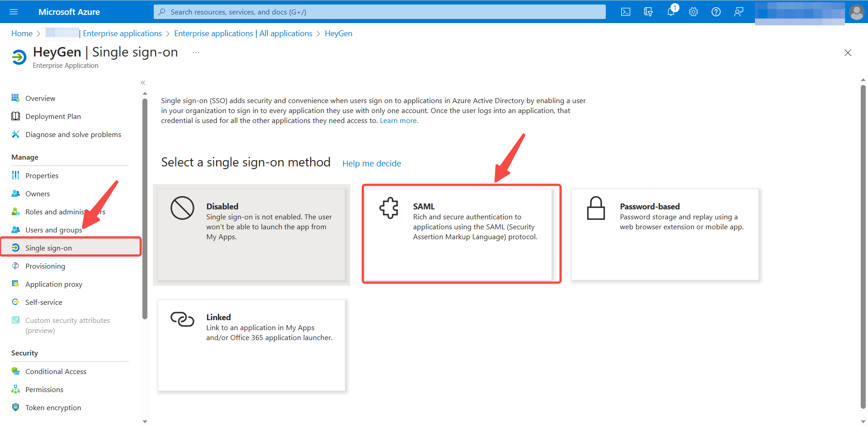The width and height of the screenshot is (868, 426).
Task: Open the notifications bell
Action: coord(671,12)
